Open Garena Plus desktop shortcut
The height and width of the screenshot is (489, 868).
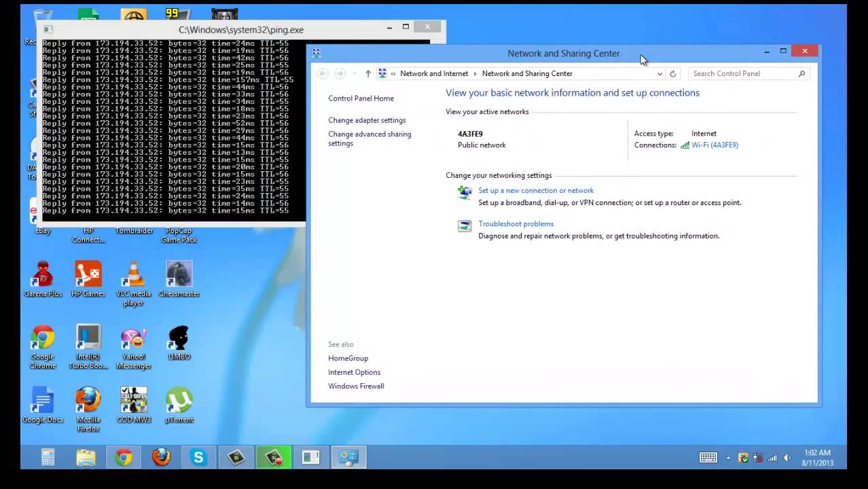(x=43, y=279)
